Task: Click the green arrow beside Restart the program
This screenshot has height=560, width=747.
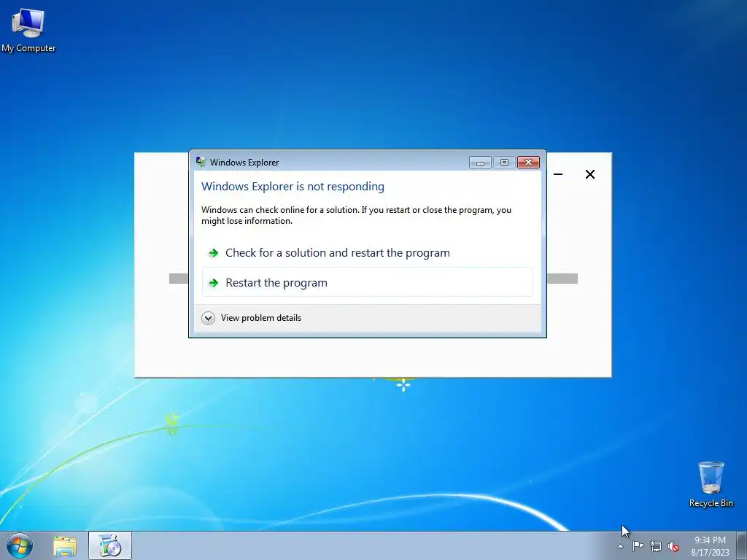Action: (x=214, y=283)
